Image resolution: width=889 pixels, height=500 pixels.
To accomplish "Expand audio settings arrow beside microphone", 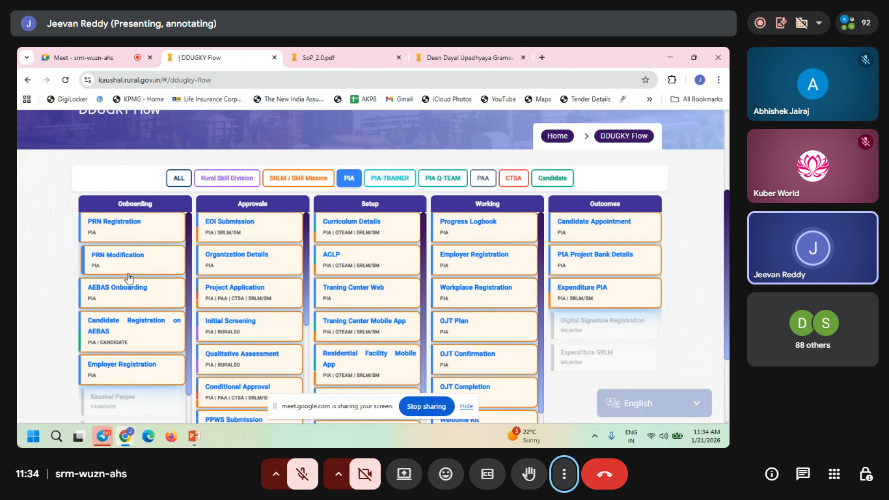I will [274, 473].
